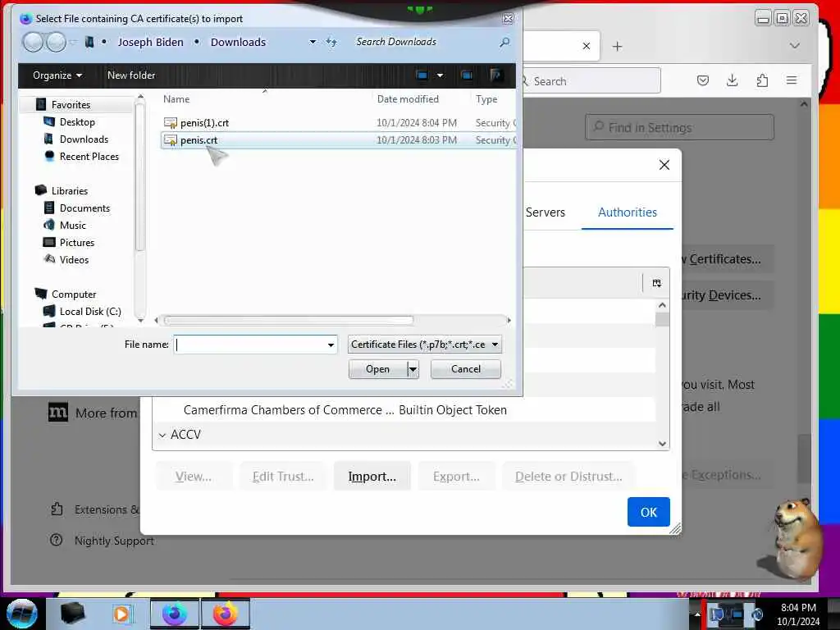Expand the File name history dropdown
This screenshot has width=840, height=630.
[331, 345]
